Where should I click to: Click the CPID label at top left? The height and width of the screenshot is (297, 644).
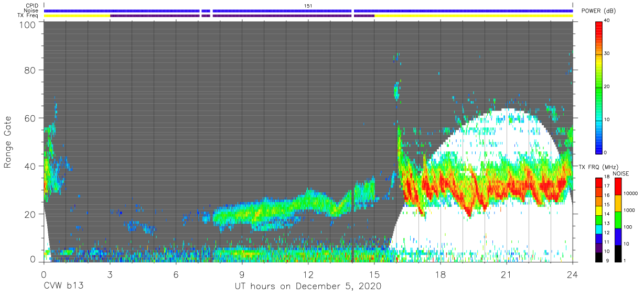[31, 6]
